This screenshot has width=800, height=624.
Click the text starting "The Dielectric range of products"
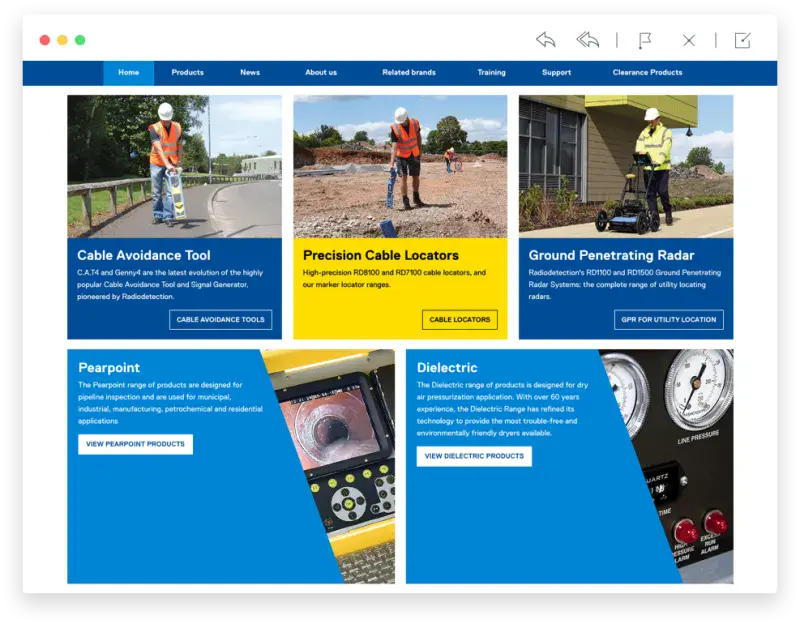click(x=503, y=409)
